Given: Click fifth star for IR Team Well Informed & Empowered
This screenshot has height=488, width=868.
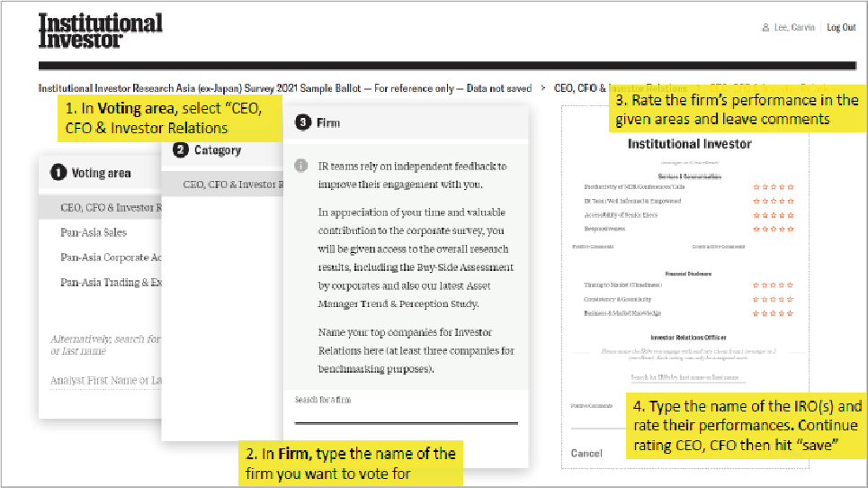Looking at the screenshot, I should pos(791,201).
